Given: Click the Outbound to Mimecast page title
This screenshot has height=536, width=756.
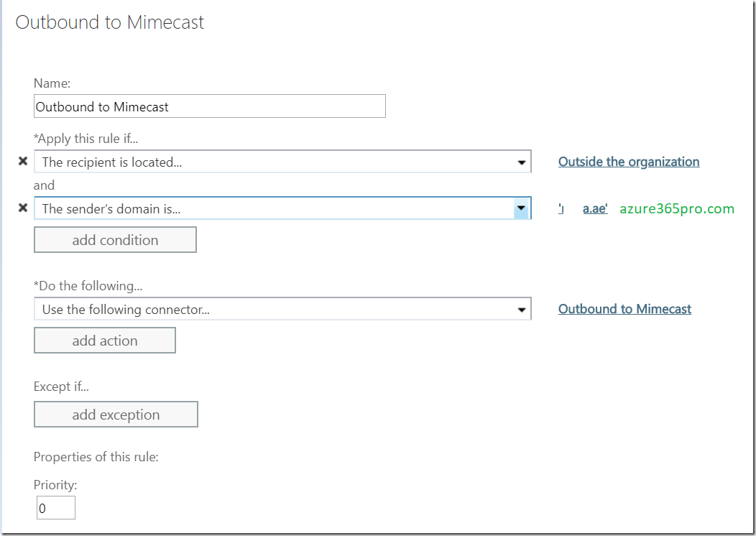Looking at the screenshot, I should click(x=110, y=23).
